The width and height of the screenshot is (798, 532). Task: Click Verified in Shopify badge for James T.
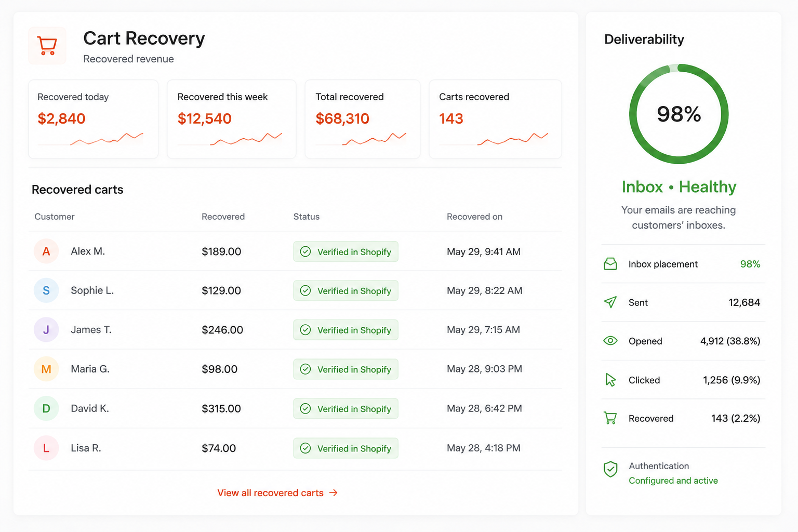345,330
